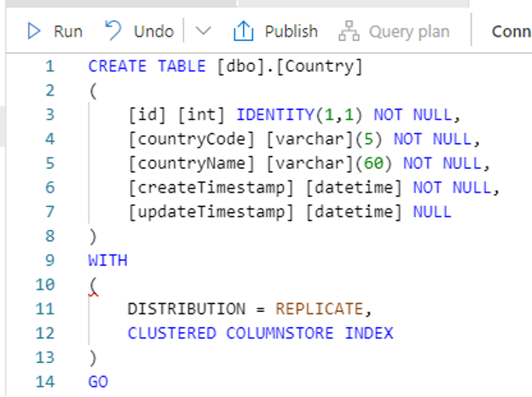Click the [int] data type

click(x=201, y=115)
